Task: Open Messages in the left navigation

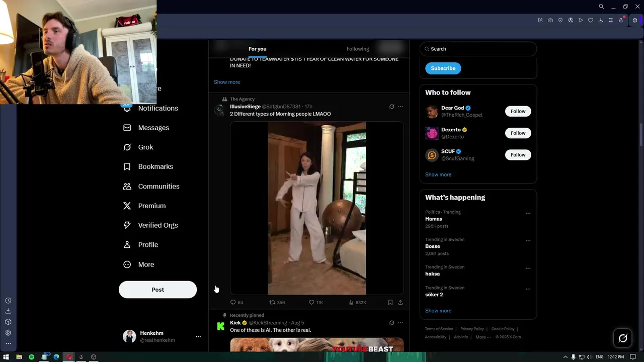Action: (146, 128)
